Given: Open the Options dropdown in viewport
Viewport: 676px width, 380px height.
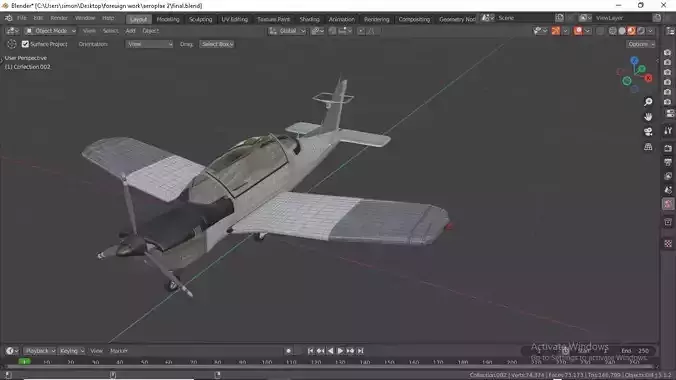Looking at the screenshot, I should 641,44.
